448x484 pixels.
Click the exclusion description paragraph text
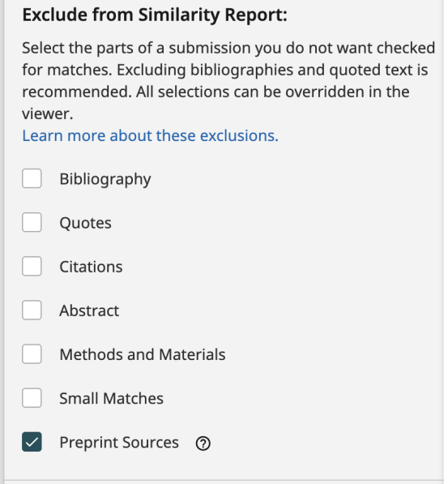pos(228,81)
